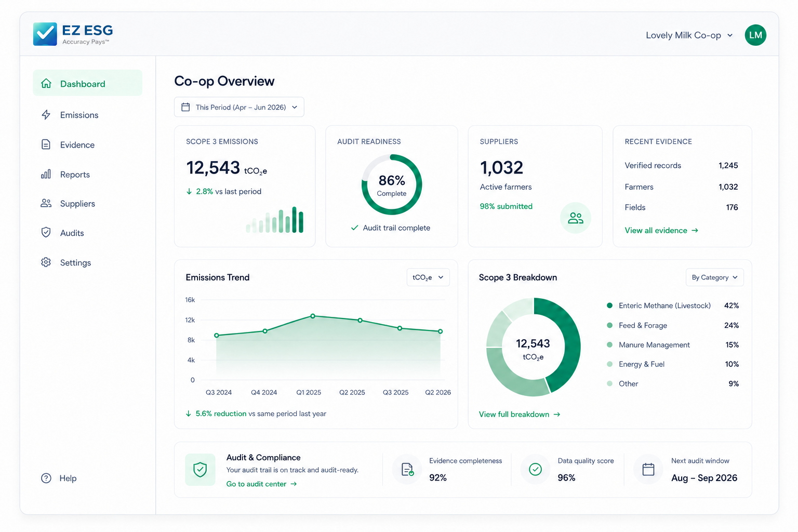Open the This Period date range dropdown
Screen dimensions: 798x532
click(239, 107)
